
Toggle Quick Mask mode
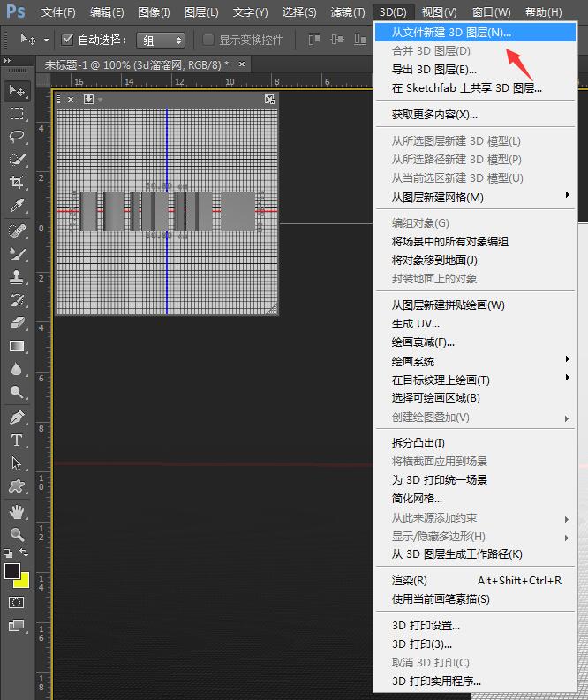point(17,603)
